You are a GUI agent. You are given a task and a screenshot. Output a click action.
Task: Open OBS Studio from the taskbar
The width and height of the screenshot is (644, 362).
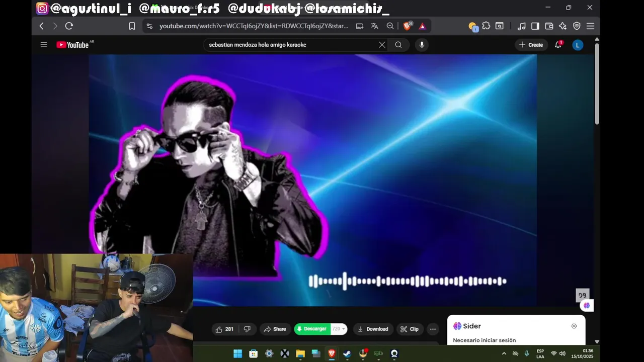point(394,353)
